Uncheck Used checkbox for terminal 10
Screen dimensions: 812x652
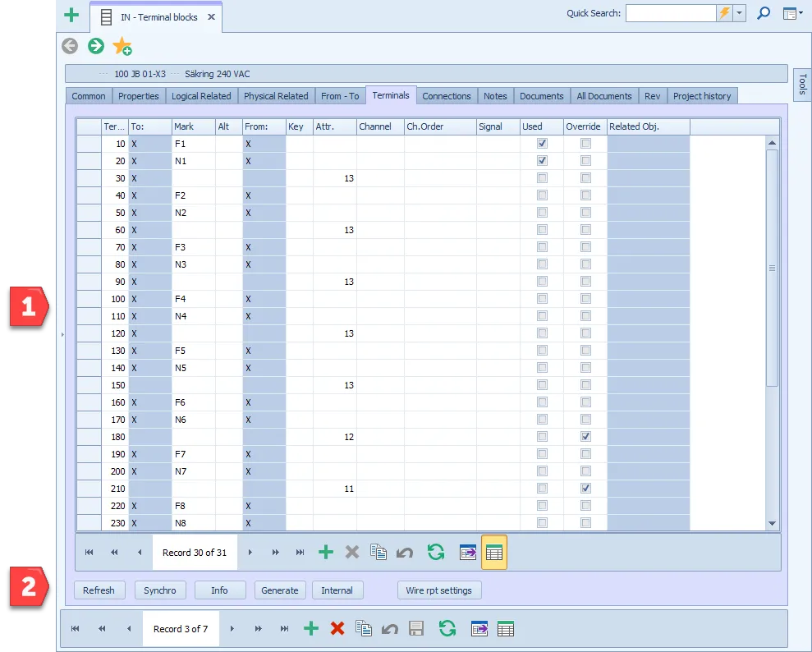coord(542,144)
